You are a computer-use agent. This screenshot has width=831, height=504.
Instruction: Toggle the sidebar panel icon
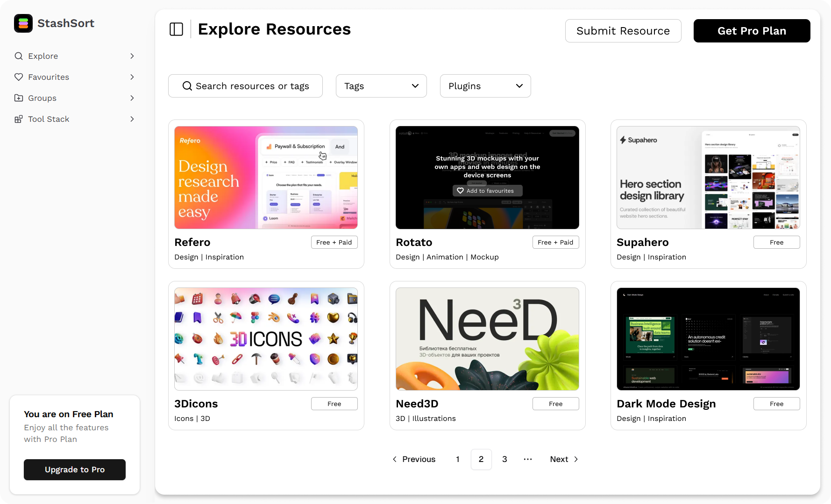click(x=176, y=29)
